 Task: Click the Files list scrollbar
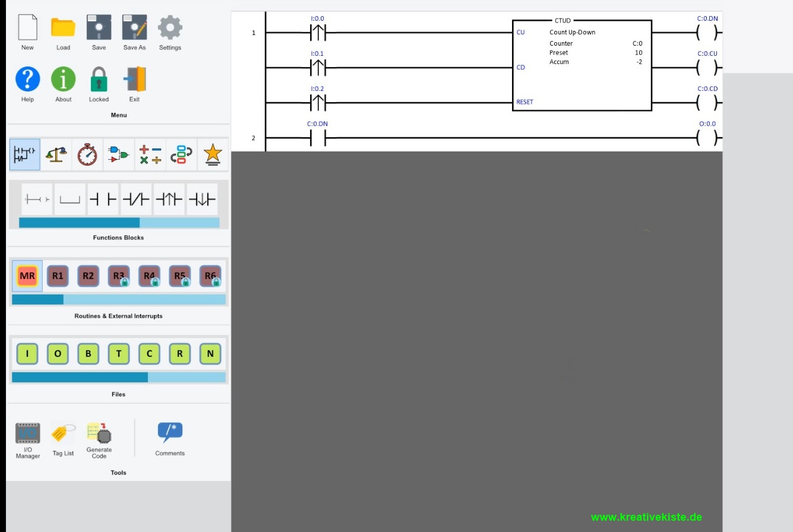click(x=119, y=377)
